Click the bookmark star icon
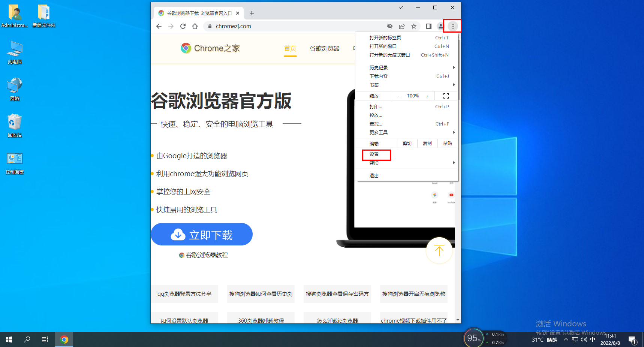This screenshot has width=644, height=347. (414, 26)
